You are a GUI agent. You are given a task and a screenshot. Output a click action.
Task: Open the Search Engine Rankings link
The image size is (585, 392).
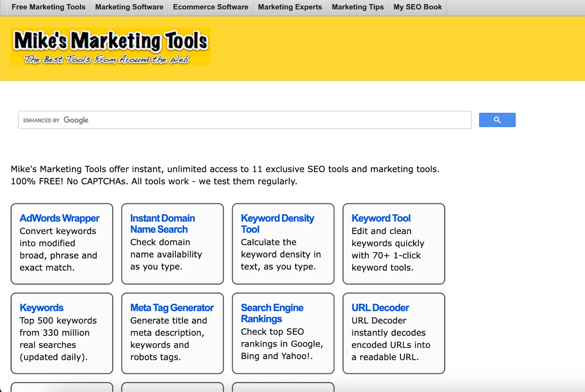[x=272, y=313]
